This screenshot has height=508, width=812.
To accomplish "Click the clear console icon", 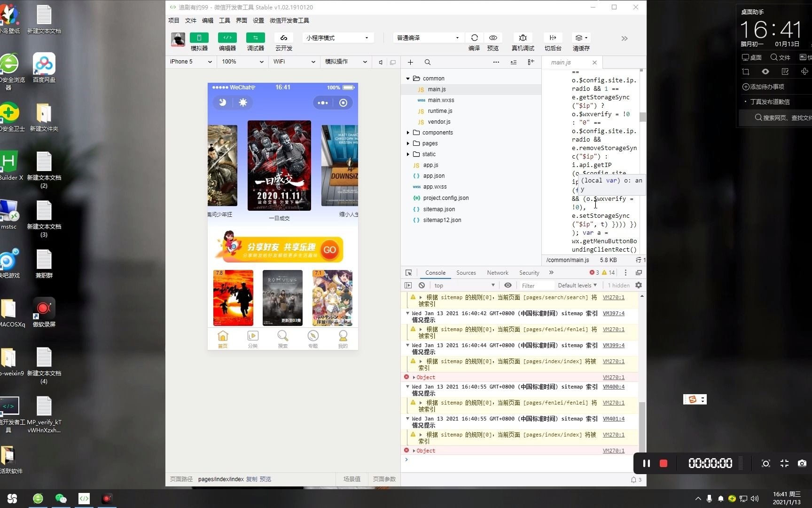I will coord(422,286).
